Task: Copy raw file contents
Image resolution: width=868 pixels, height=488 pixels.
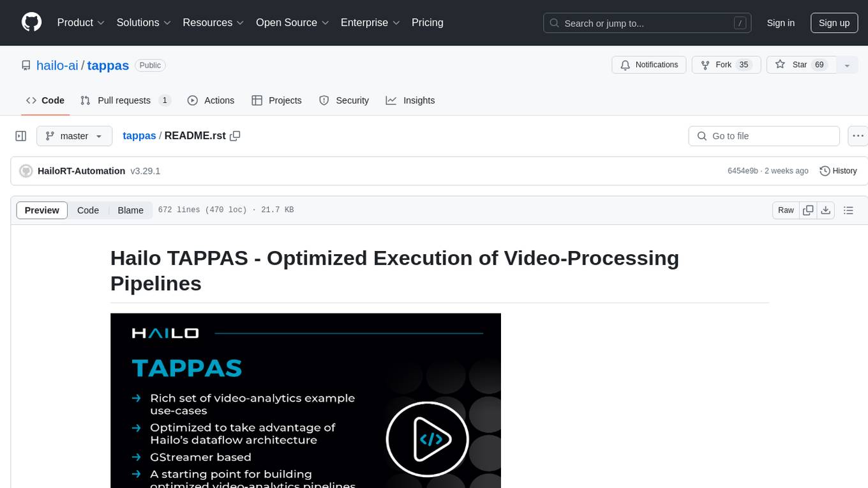Action: pos(808,210)
